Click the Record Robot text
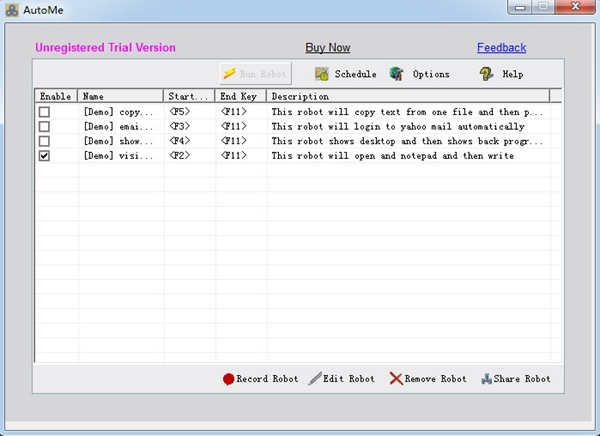The image size is (600, 436). [x=267, y=379]
